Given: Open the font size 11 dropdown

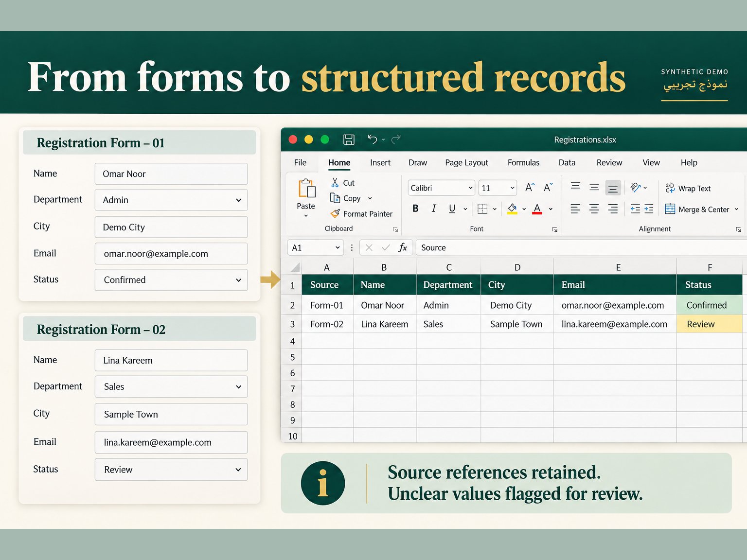Looking at the screenshot, I should (x=513, y=188).
